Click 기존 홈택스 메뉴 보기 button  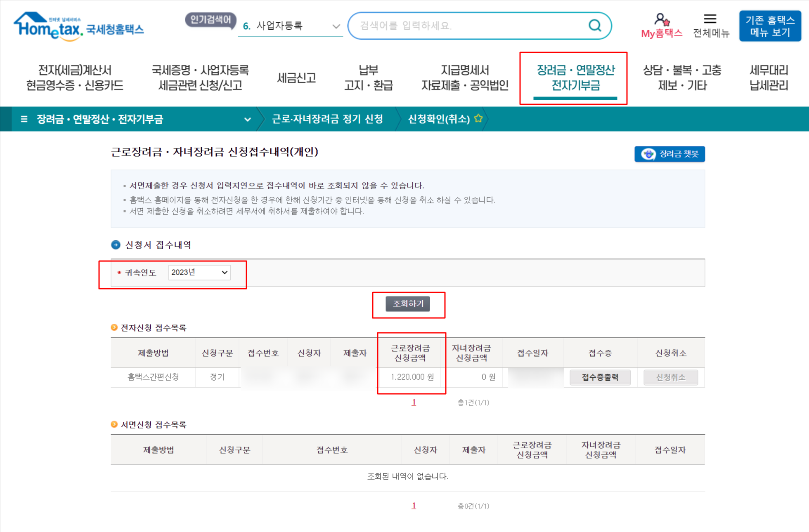[x=769, y=26]
